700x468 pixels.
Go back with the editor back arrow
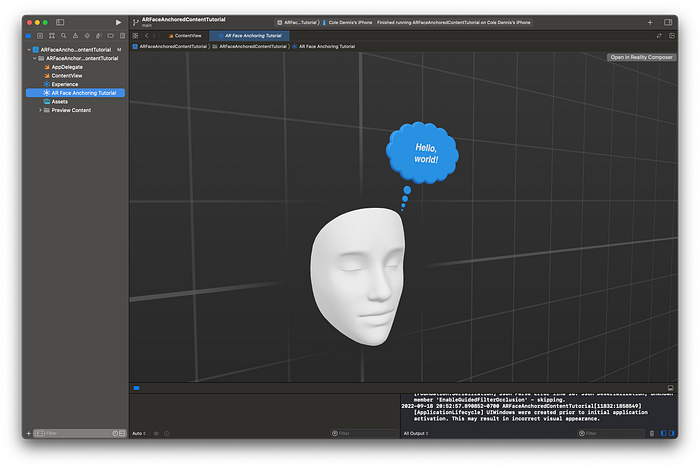tap(146, 35)
